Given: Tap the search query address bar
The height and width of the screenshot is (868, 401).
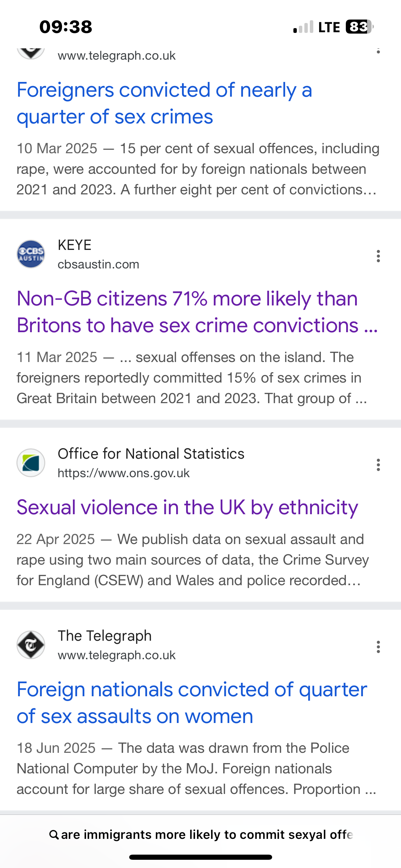Looking at the screenshot, I should point(200,834).
